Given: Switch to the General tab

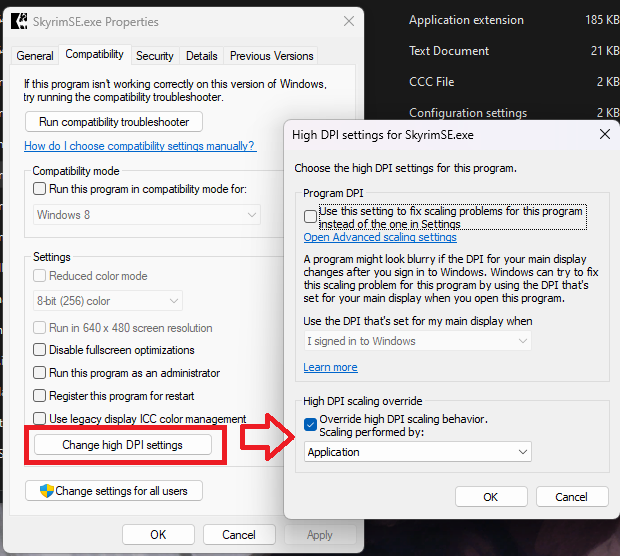Looking at the screenshot, I should pyautogui.click(x=35, y=56).
